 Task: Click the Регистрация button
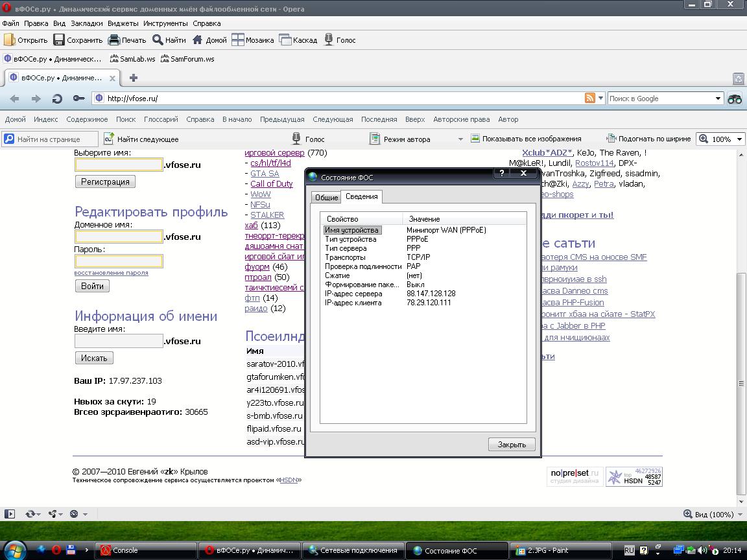coord(105,182)
